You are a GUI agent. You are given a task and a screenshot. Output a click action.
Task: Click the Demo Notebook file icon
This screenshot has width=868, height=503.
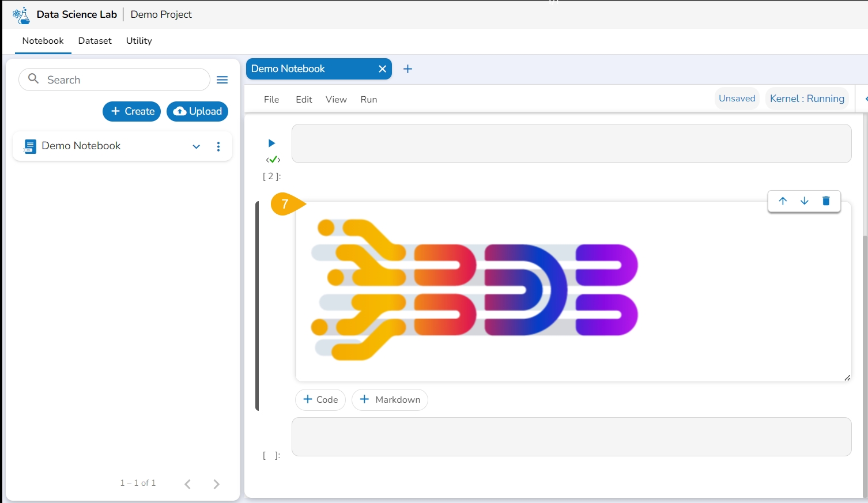pyautogui.click(x=29, y=146)
